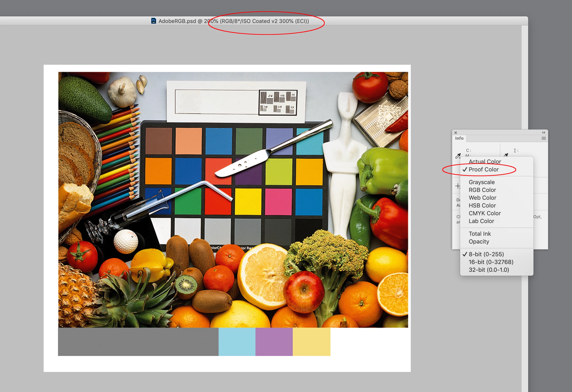This screenshot has height=392, width=572.
Task: Click the Info tab label
Action: click(459, 138)
